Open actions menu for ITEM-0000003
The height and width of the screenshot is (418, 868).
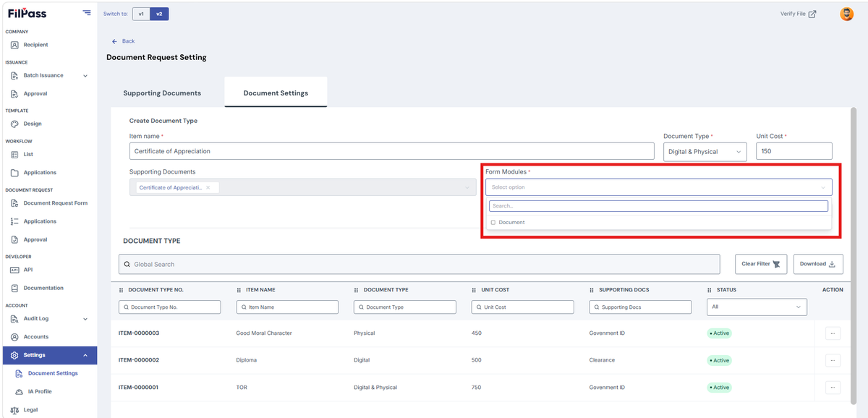tap(833, 333)
